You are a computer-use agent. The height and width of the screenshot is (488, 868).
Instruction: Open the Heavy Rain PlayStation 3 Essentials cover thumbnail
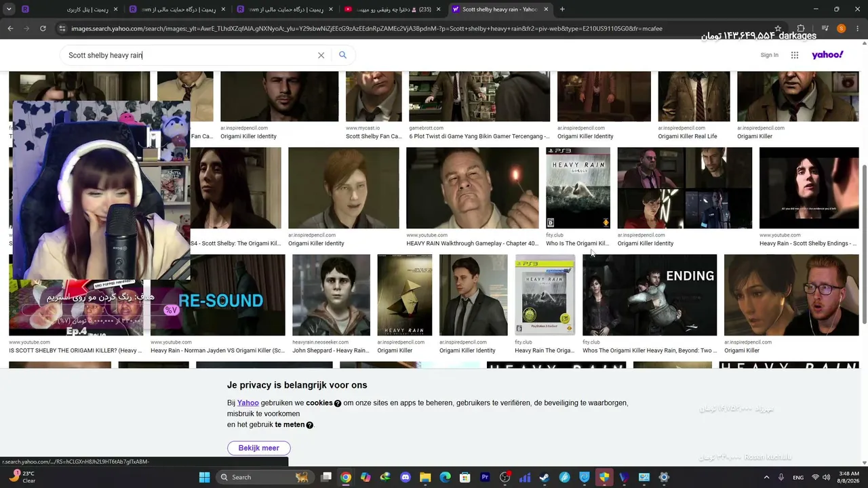pos(545,295)
